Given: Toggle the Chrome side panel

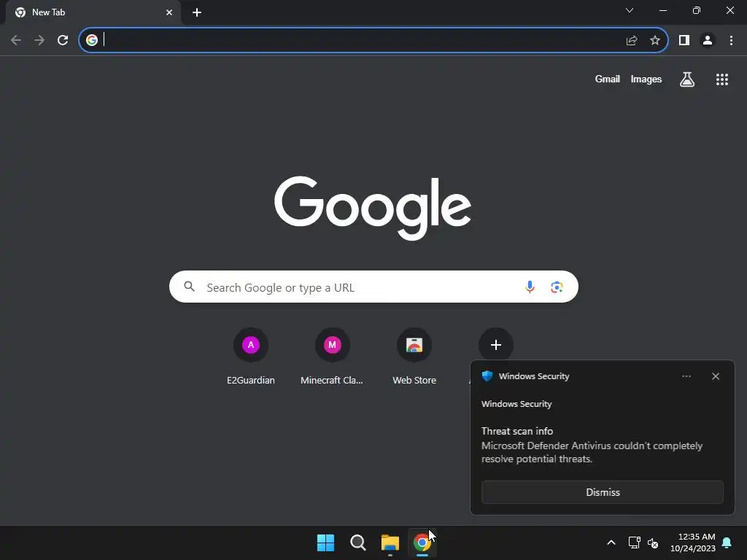Looking at the screenshot, I should pyautogui.click(x=684, y=41).
